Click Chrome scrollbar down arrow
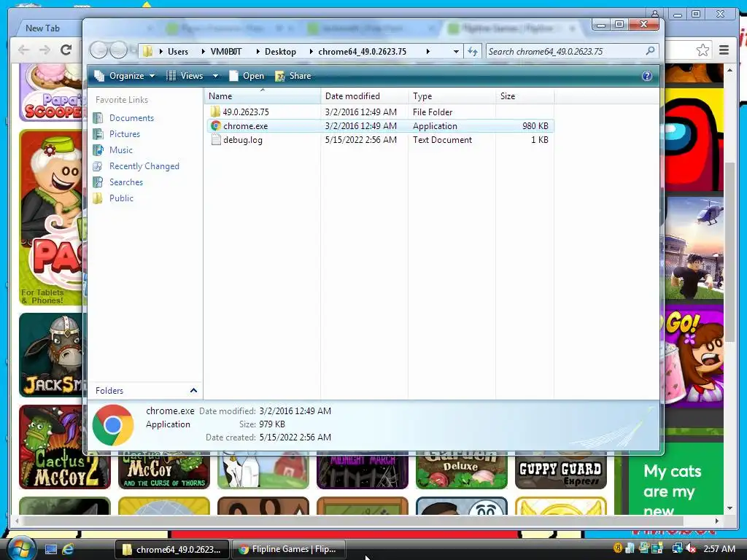This screenshot has width=747, height=560. pos(729,508)
